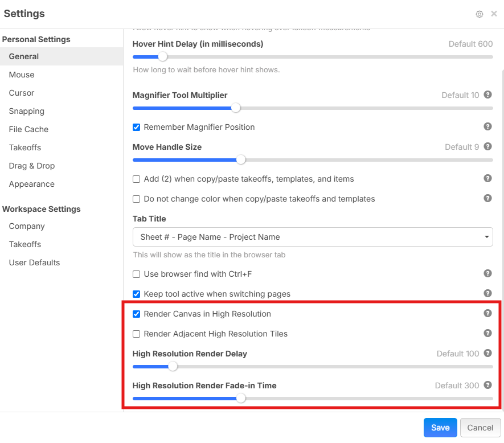
Task: Open the Drag & Drop settings section
Action: [62, 166]
